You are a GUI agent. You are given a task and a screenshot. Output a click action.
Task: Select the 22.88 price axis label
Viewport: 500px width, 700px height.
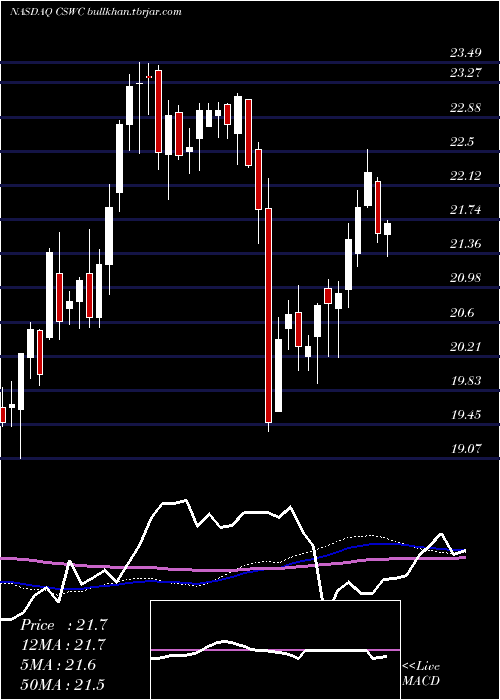pos(466,108)
